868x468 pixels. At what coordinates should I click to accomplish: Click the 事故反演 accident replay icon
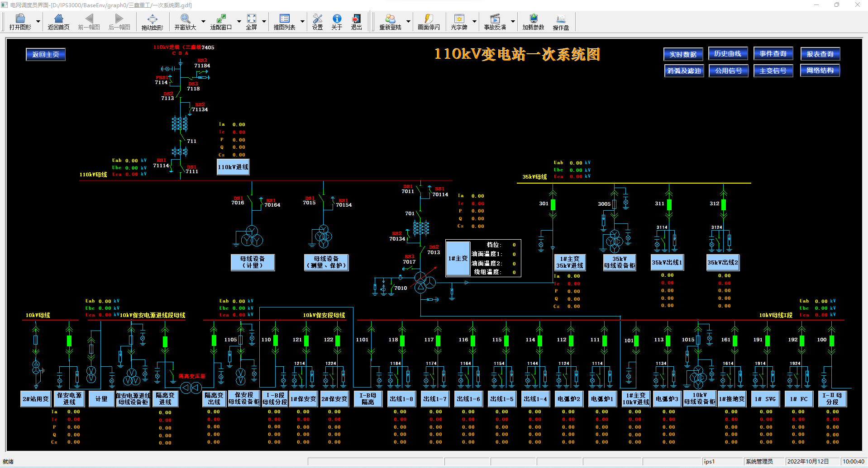[x=495, y=21]
